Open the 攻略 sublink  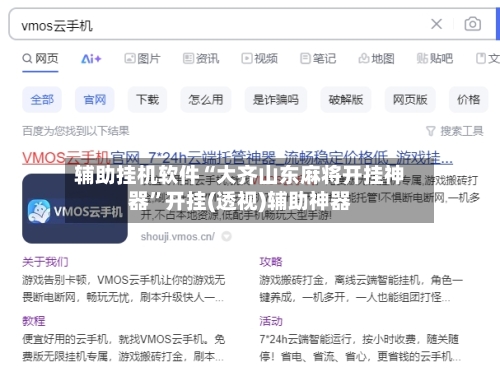pyautogui.click(x=271, y=262)
